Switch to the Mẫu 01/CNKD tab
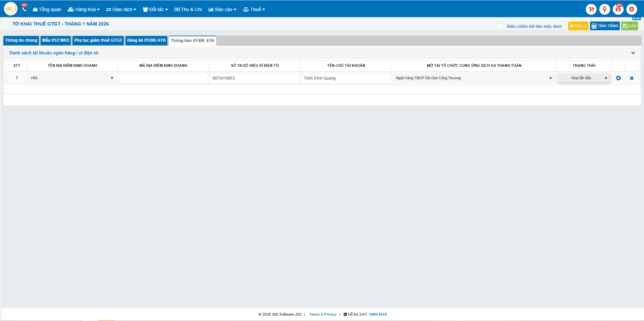The height and width of the screenshot is (321, 644). (56, 40)
